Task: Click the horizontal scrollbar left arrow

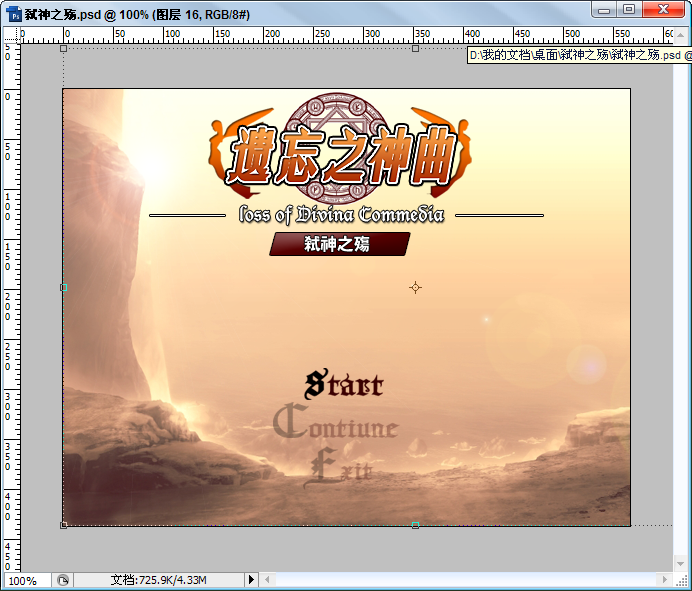Action: pyautogui.click(x=267, y=580)
